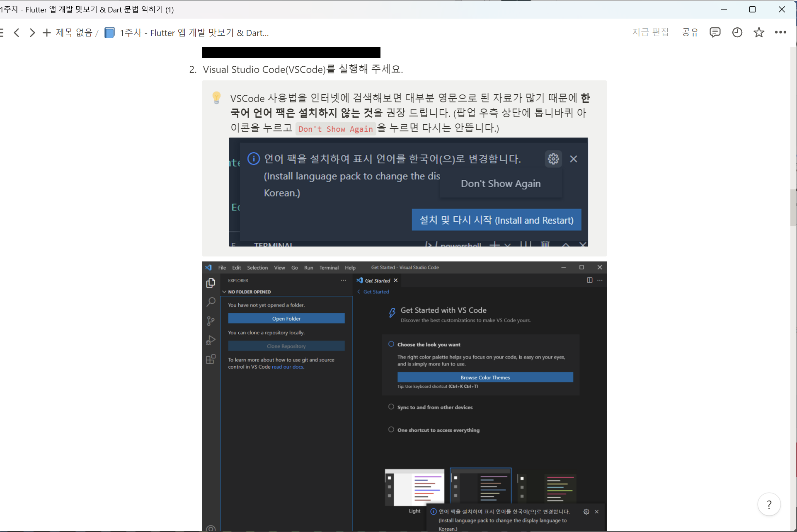Select the Search icon in VS Code activity bar
The width and height of the screenshot is (797, 532).
pyautogui.click(x=211, y=302)
